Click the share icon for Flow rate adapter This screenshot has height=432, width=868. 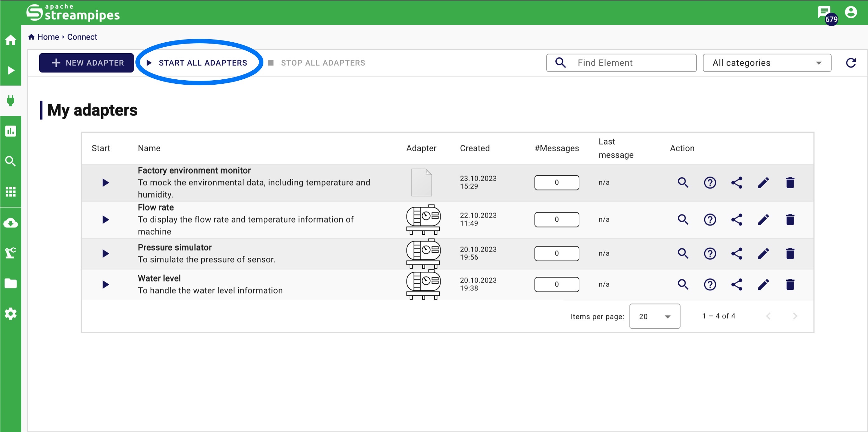click(x=737, y=220)
